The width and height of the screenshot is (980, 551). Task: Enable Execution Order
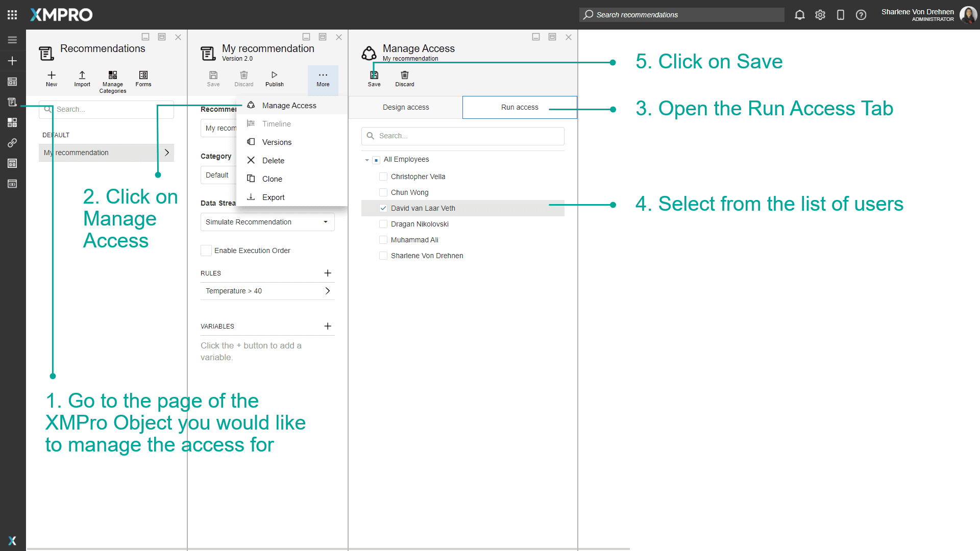point(206,251)
